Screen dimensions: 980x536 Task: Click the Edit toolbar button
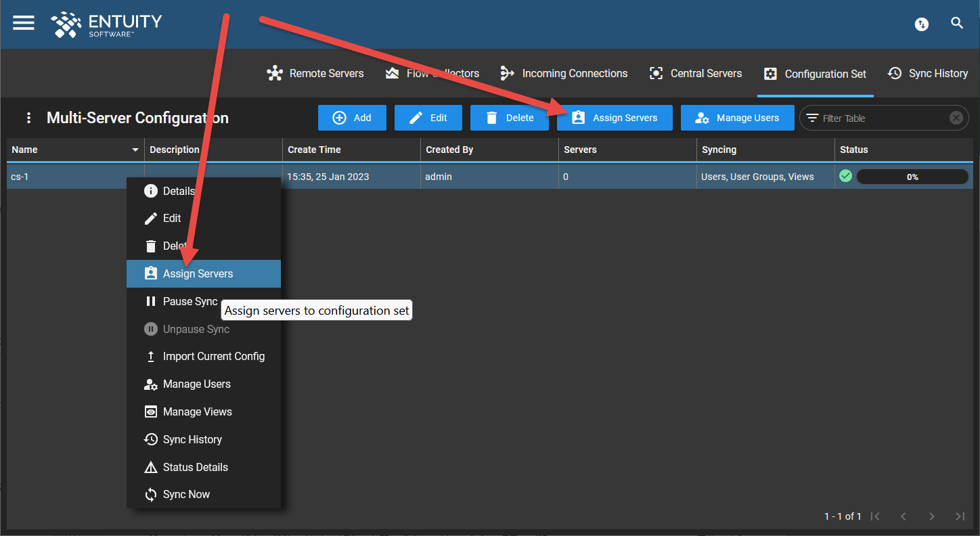428,118
